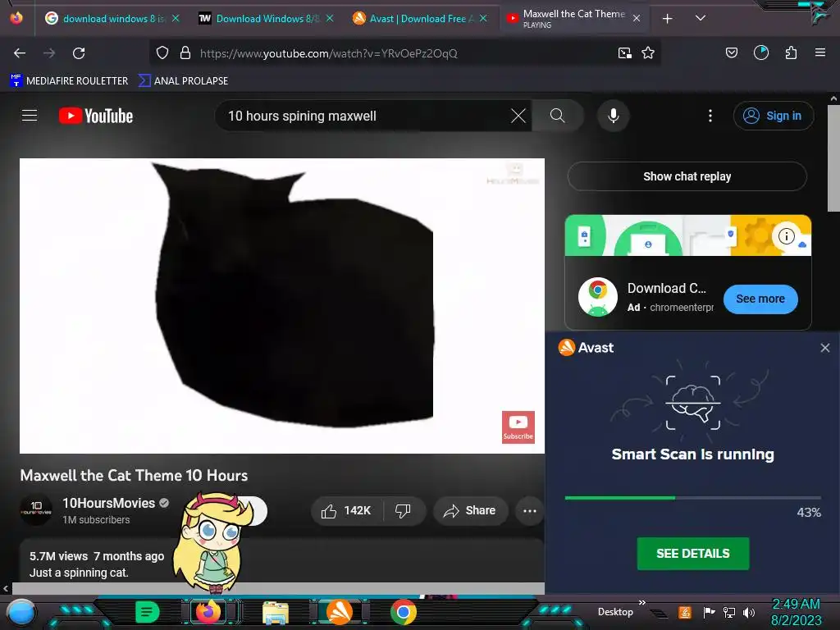Go forward with the greyed arrow
This screenshot has height=630, width=840.
[49, 53]
